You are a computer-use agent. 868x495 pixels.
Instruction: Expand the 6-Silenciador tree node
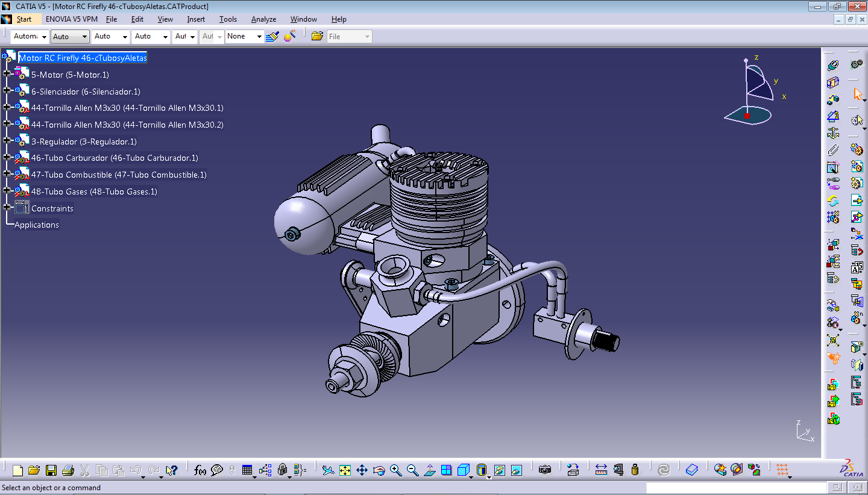point(7,90)
